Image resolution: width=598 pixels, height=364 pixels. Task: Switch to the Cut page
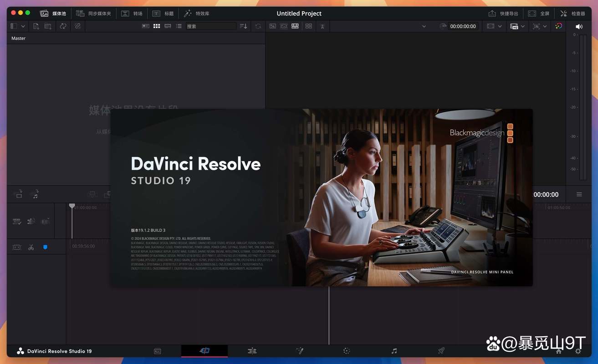point(204,351)
